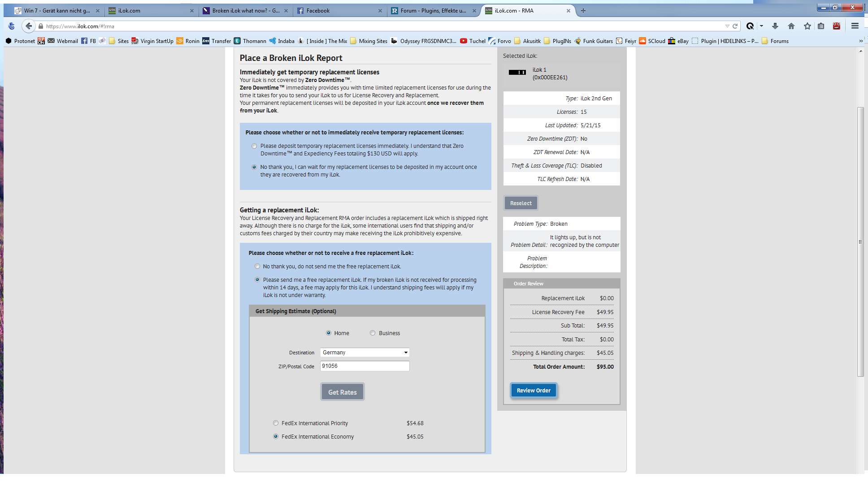Open the Forums bookmark folder
The width and height of the screenshot is (868, 491).
775,41
